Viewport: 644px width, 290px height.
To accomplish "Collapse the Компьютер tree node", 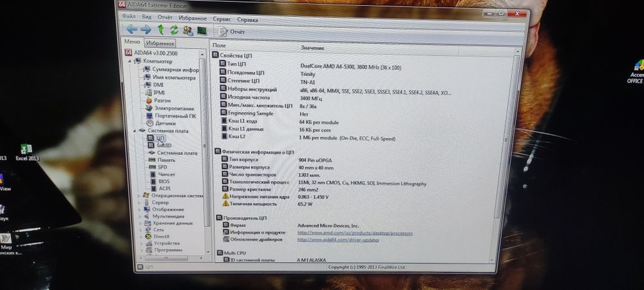I will coord(130,61).
